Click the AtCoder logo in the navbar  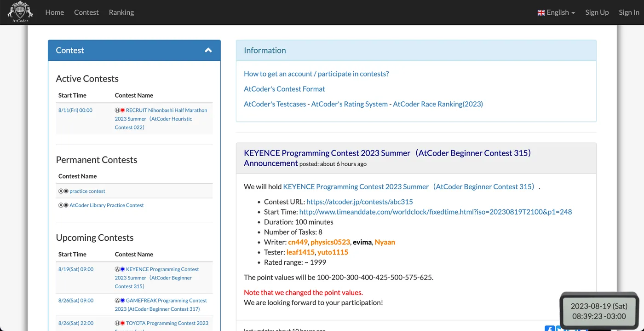(20, 12)
